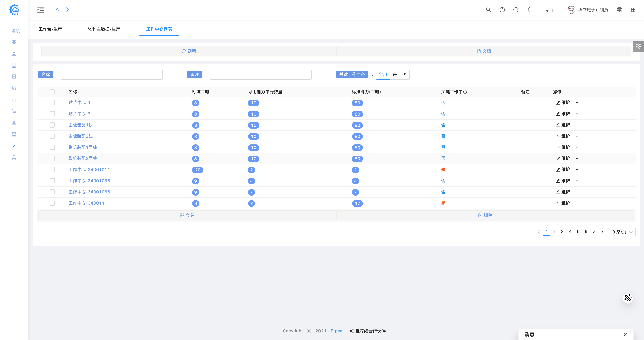Screen dimensions: 644x340
Task: Switch to the 物料主数据-生产 tab
Action: (104, 29)
